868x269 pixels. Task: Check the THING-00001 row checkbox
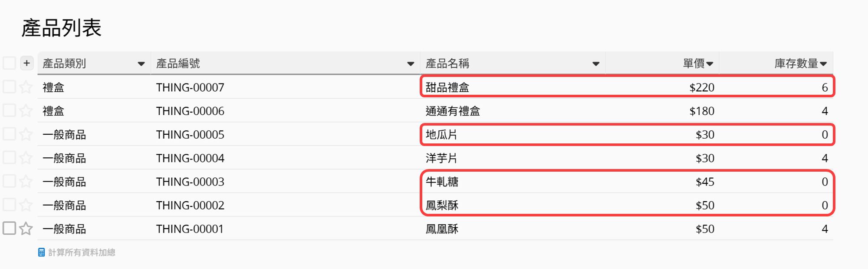point(9,228)
